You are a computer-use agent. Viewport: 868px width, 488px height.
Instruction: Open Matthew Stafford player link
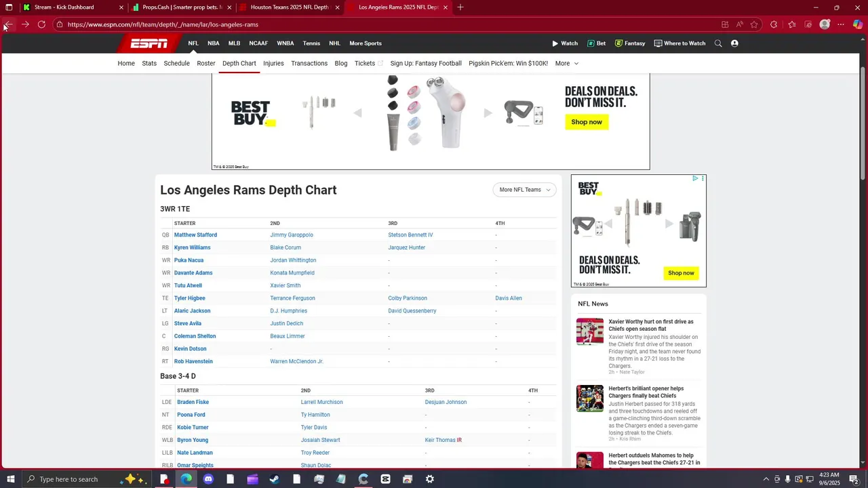195,235
